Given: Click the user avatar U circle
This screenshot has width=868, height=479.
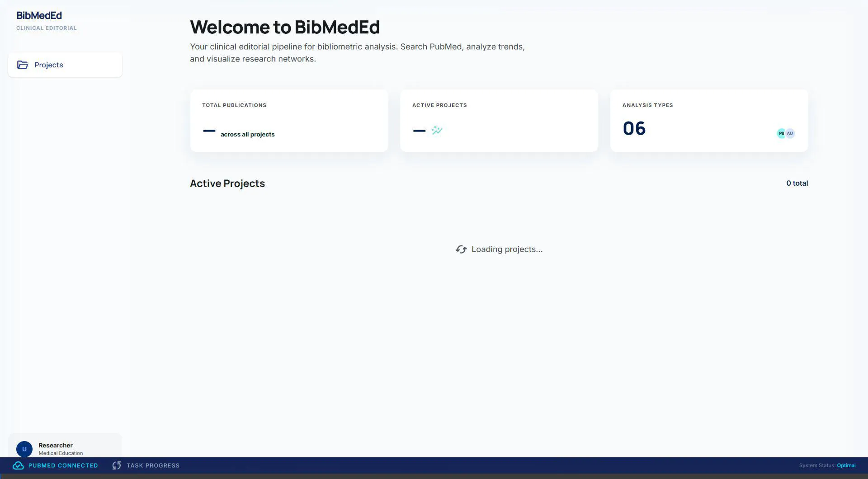Looking at the screenshot, I should [24, 449].
